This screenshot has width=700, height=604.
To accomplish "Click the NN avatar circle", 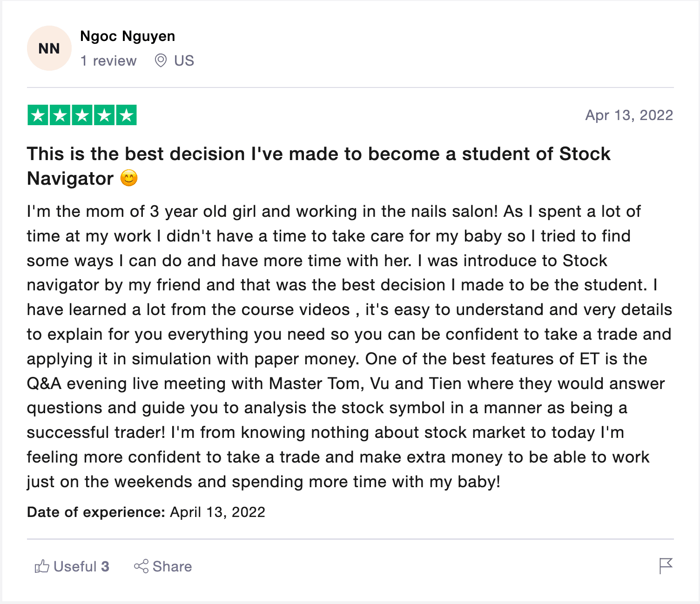I will pos(49,48).
